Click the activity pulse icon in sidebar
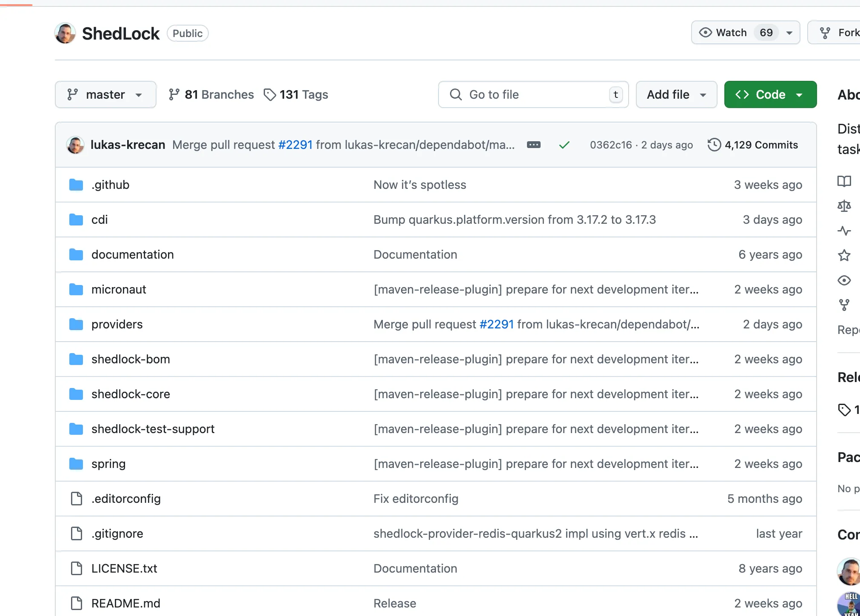Viewport: 860px width, 616px height. [844, 231]
